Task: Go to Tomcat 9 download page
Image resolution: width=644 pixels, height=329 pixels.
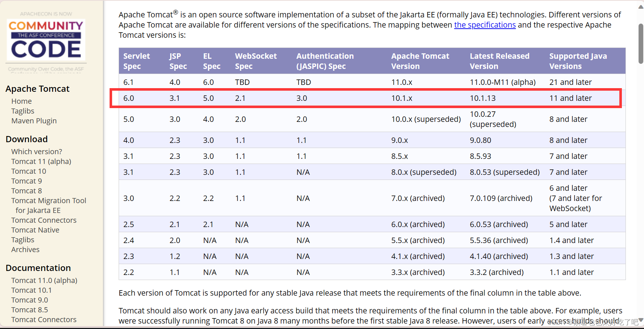Action: 26,181
